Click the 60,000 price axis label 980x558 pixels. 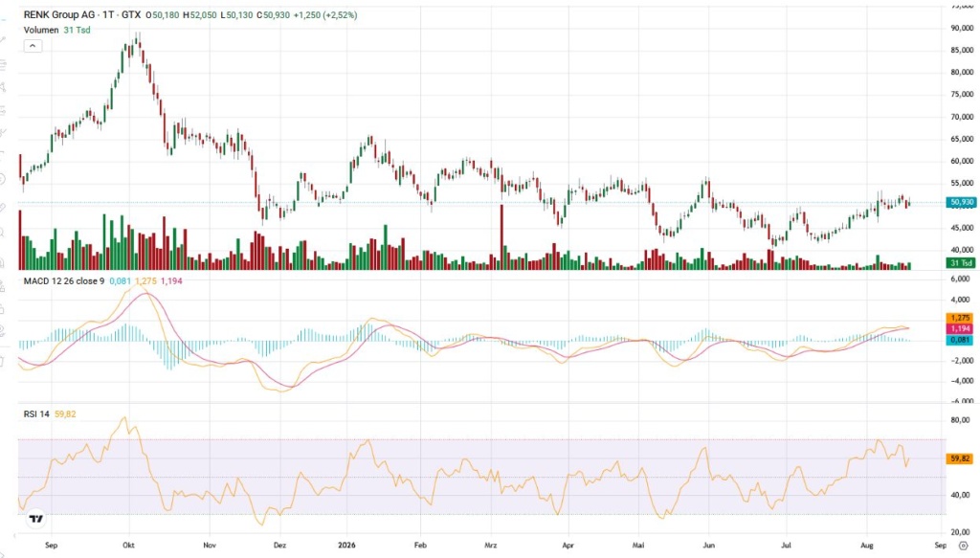[x=961, y=161]
